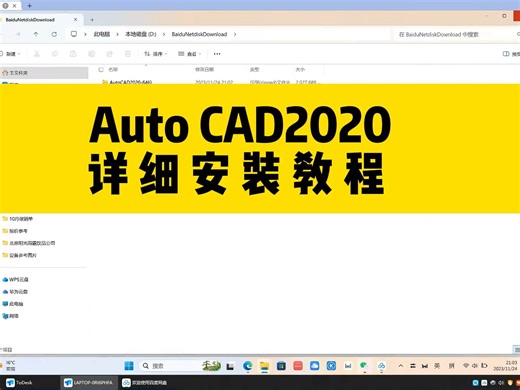This screenshot has width=520, height=390.
Task: Select WPS云盘 in the navigation pane
Action: pos(15,279)
